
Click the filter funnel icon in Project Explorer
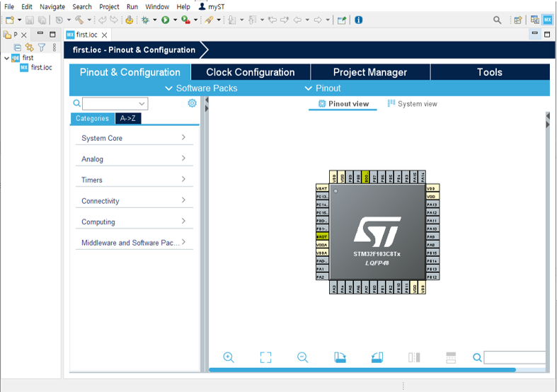point(42,47)
